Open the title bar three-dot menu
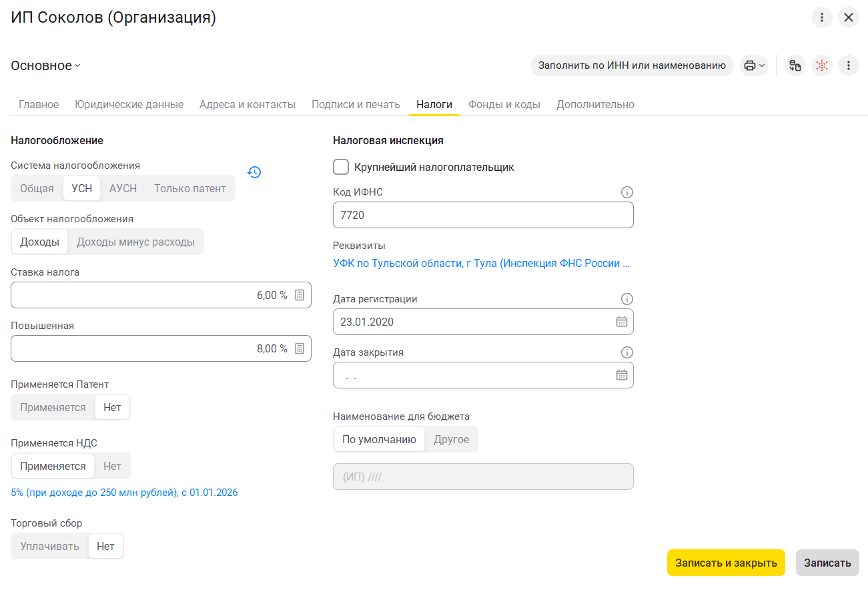The width and height of the screenshot is (868, 592). [x=821, y=17]
